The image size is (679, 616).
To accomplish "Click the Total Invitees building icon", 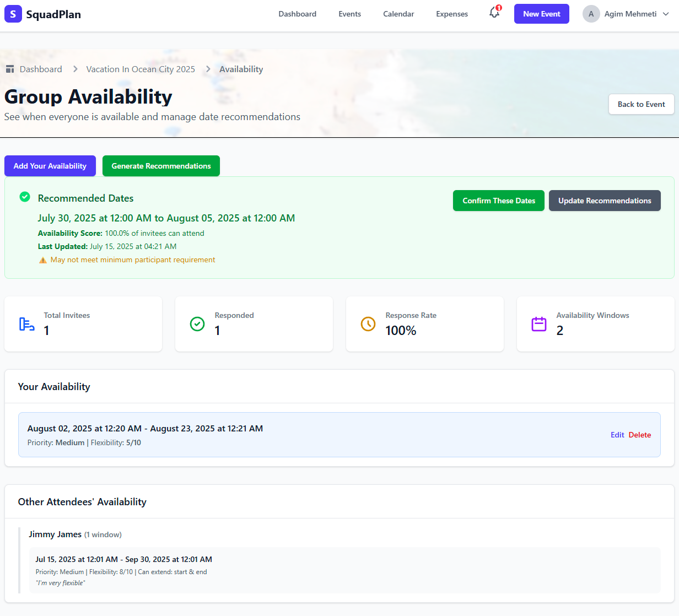I will pyautogui.click(x=26, y=324).
